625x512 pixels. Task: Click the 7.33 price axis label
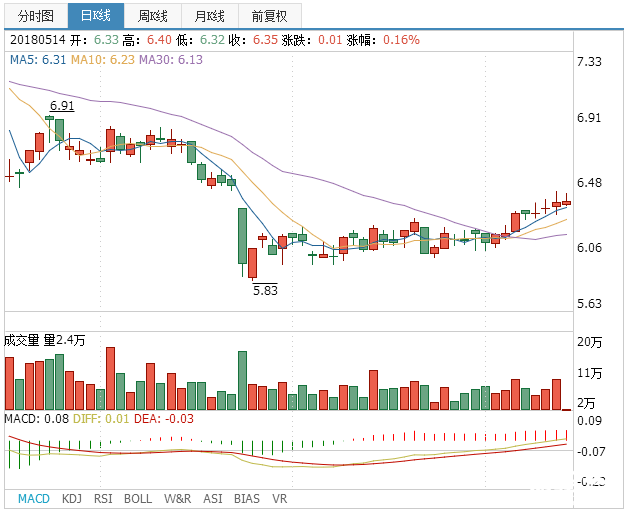coord(589,62)
